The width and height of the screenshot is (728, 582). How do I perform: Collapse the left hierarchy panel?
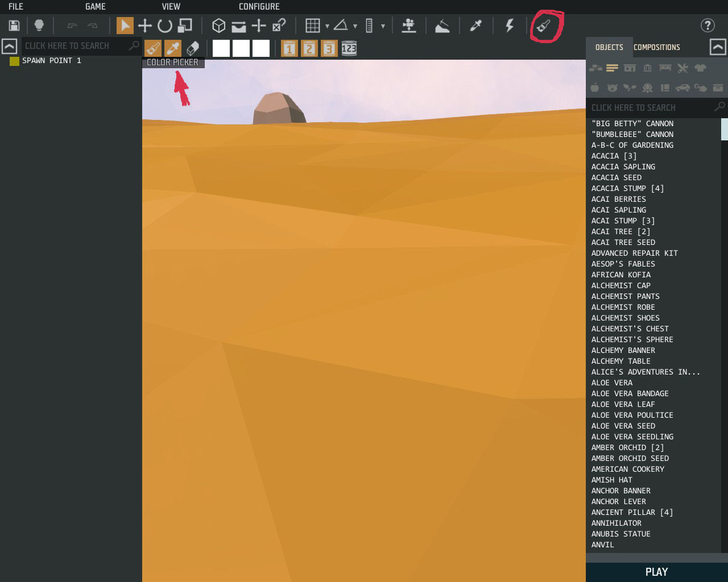point(10,47)
